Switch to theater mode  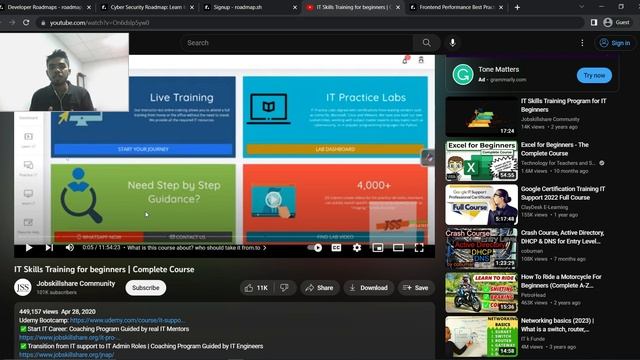pos(398,248)
